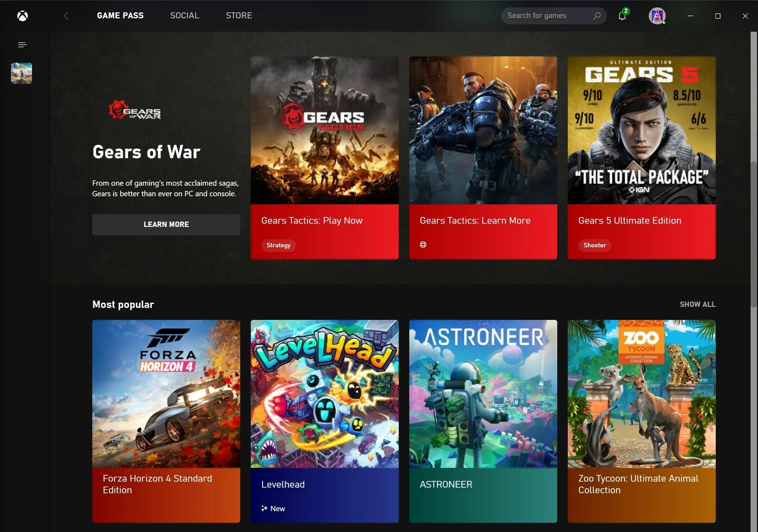
Task: Click SHOW ALL link for Most Popular
Action: pos(697,304)
